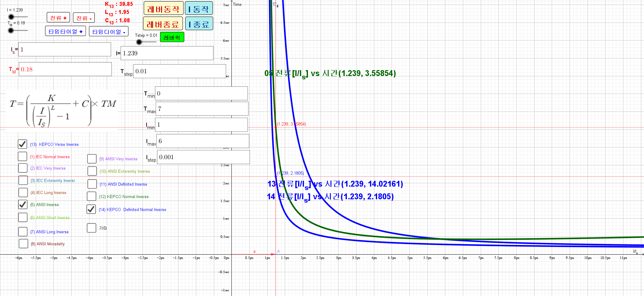Click the T_min input field
This screenshot has width=644, height=296.
[x=201, y=93]
